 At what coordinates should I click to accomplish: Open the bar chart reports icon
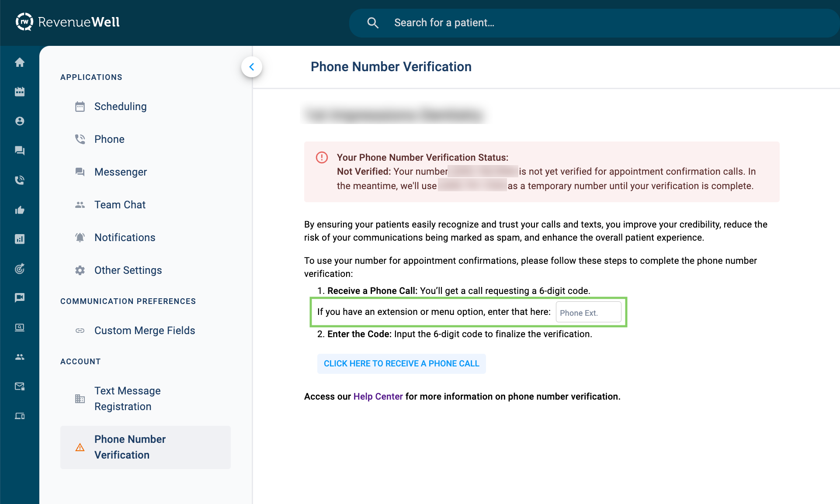pyautogui.click(x=20, y=239)
